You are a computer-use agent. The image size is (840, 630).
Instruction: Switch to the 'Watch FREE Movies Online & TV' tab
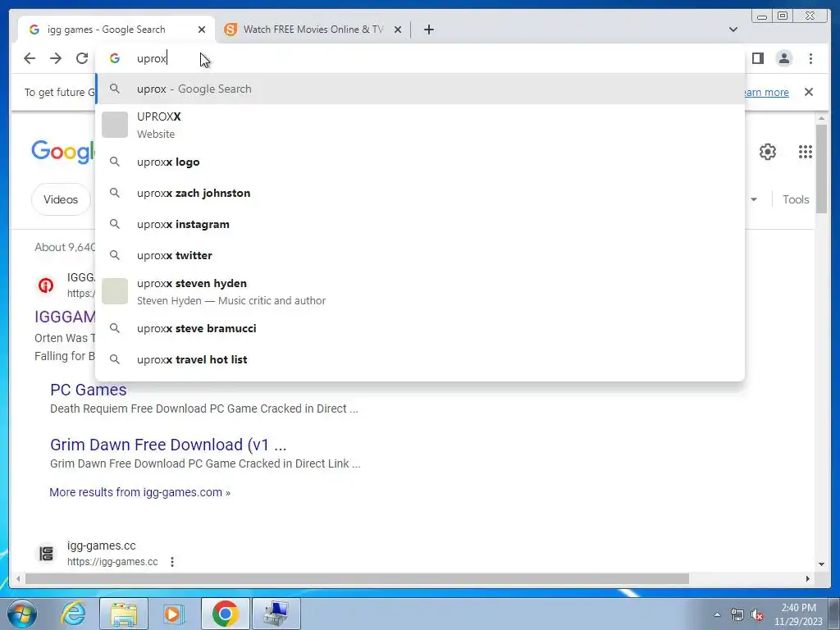313,30
